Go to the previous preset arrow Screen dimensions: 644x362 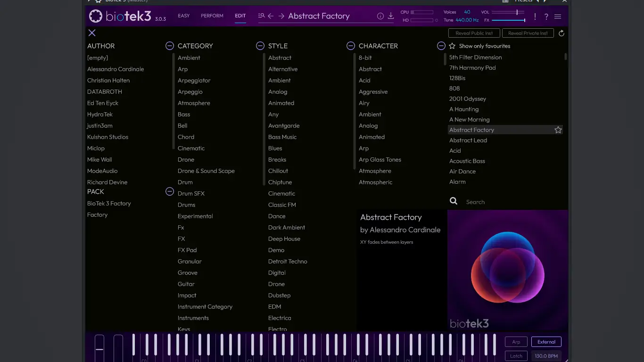[x=271, y=16]
